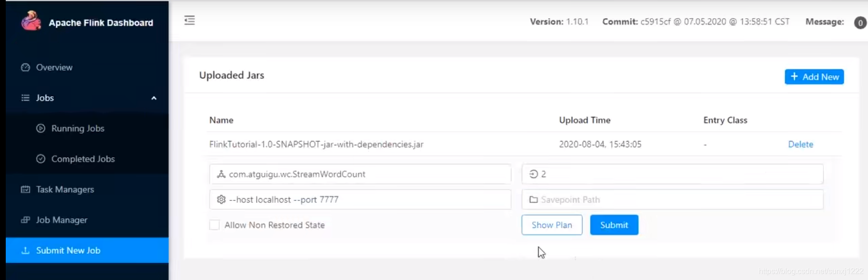Click the Commit c5915cf text
The height and width of the screenshot is (280, 868).
coord(696,22)
